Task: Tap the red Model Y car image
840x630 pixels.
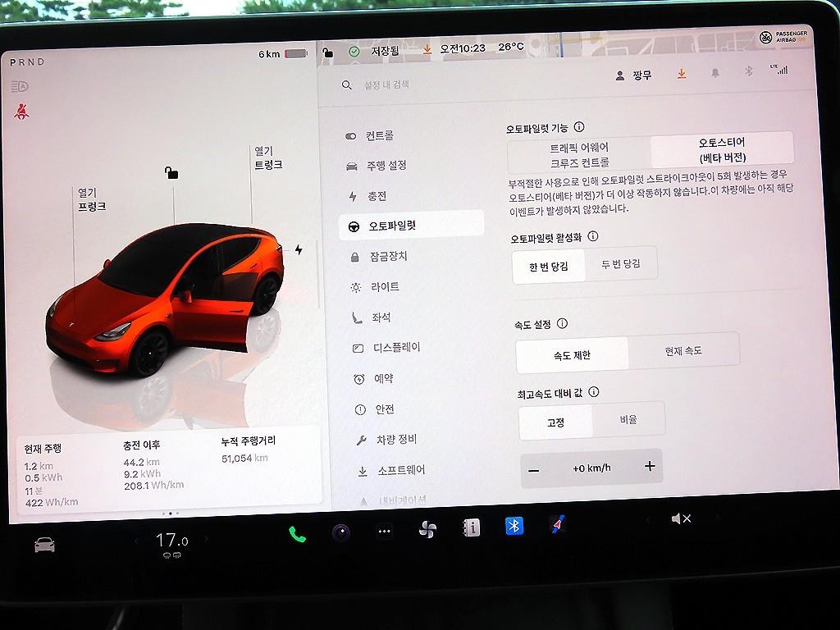Action: (164, 299)
